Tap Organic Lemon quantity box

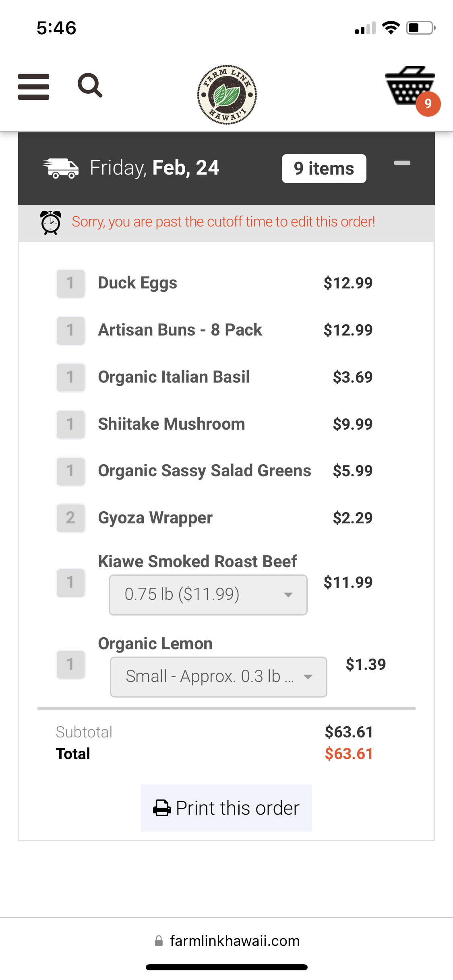tap(70, 665)
